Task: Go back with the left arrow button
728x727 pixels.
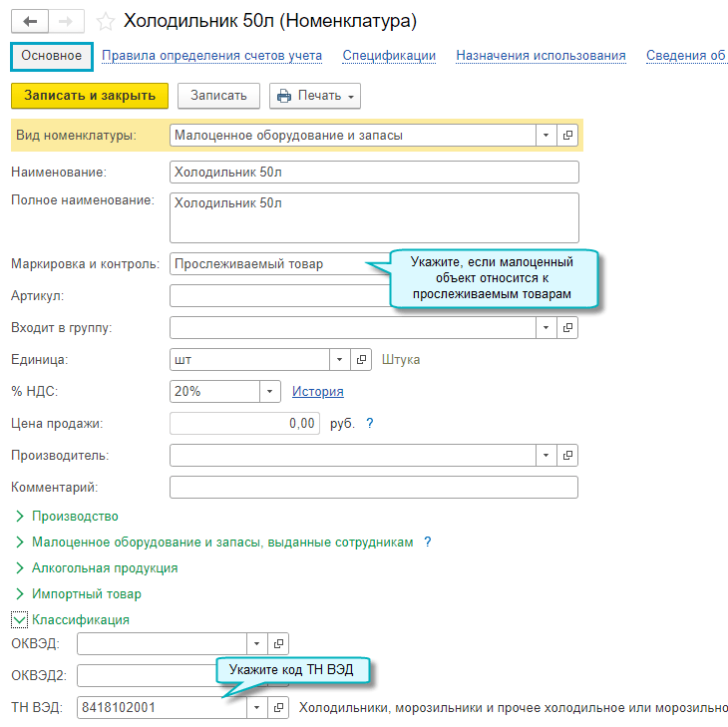Action: click(x=30, y=21)
